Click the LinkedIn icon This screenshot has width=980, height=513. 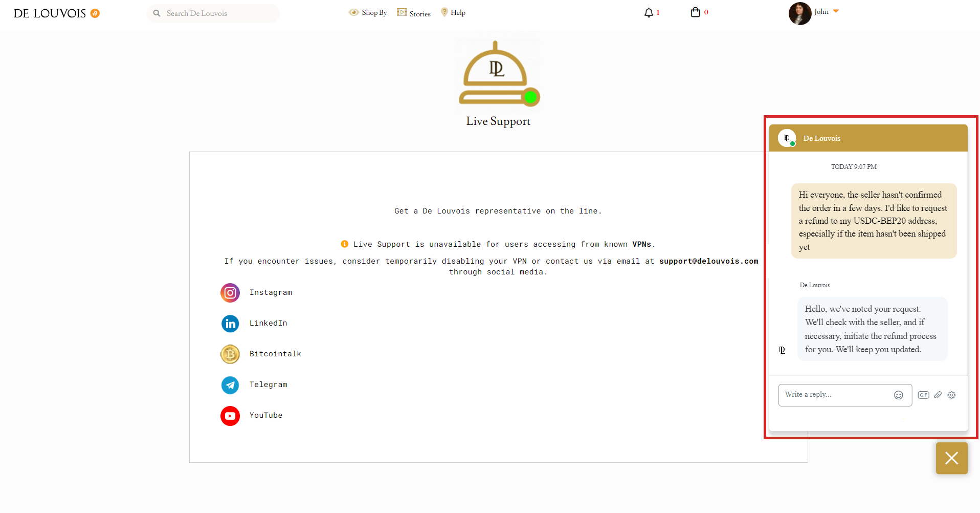(x=230, y=324)
